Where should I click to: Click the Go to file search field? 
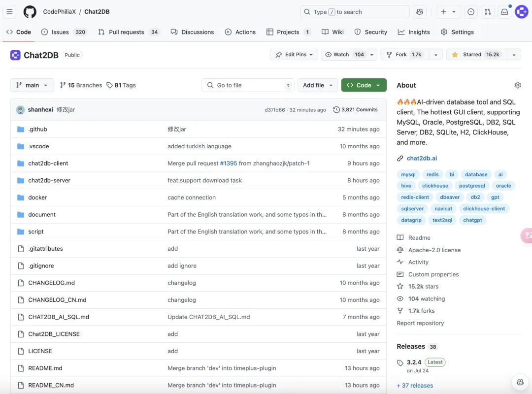[248, 85]
